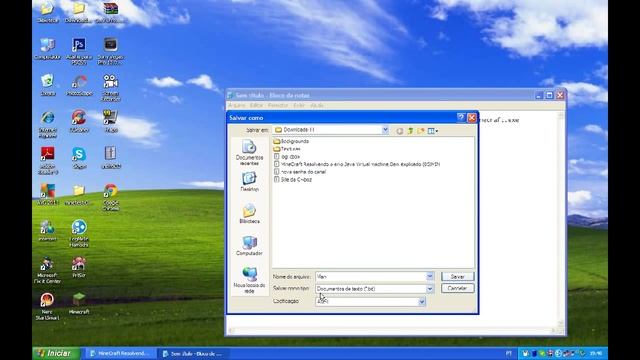Image resolution: width=640 pixels, height=360 pixels.
Task: Select the Sony Vegas desktop icon
Action: pos(110,51)
